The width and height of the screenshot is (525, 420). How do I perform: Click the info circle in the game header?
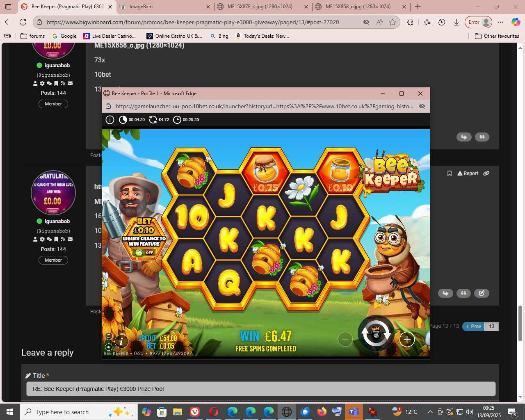coord(110,120)
